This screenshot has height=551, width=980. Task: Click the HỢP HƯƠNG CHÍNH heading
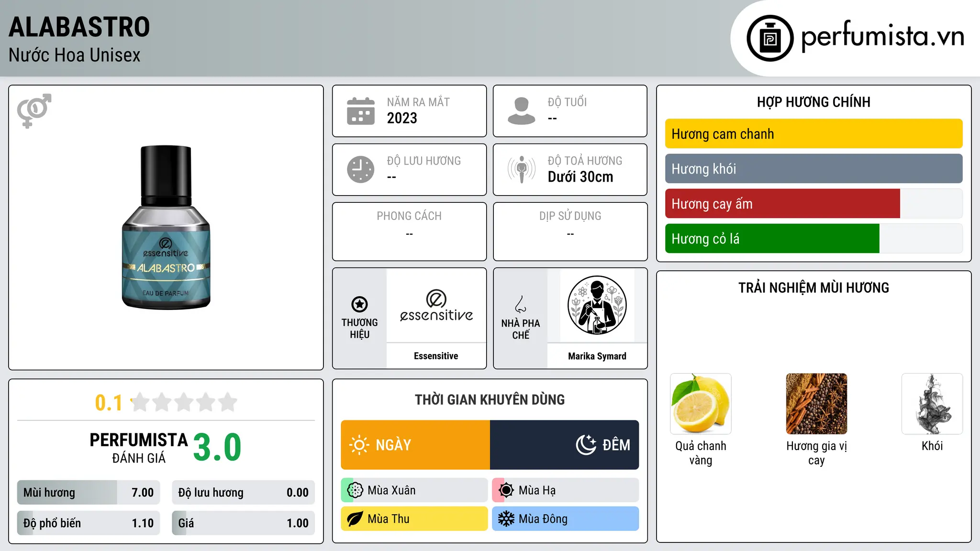(813, 102)
